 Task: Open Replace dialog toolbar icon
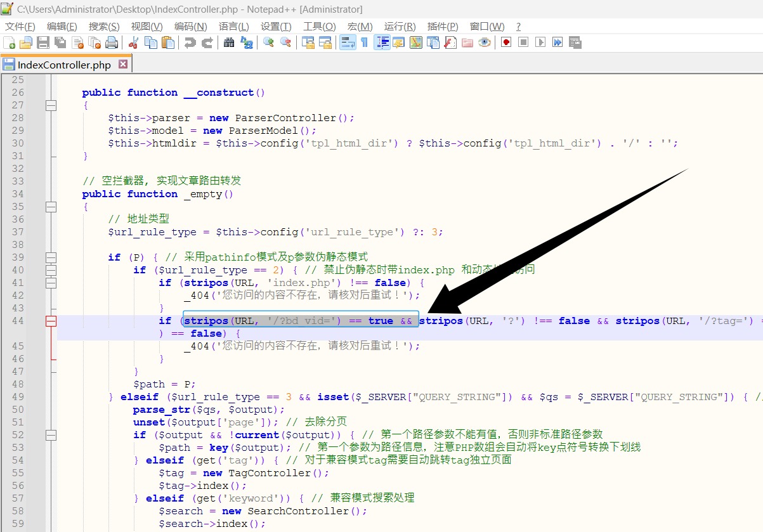click(246, 42)
